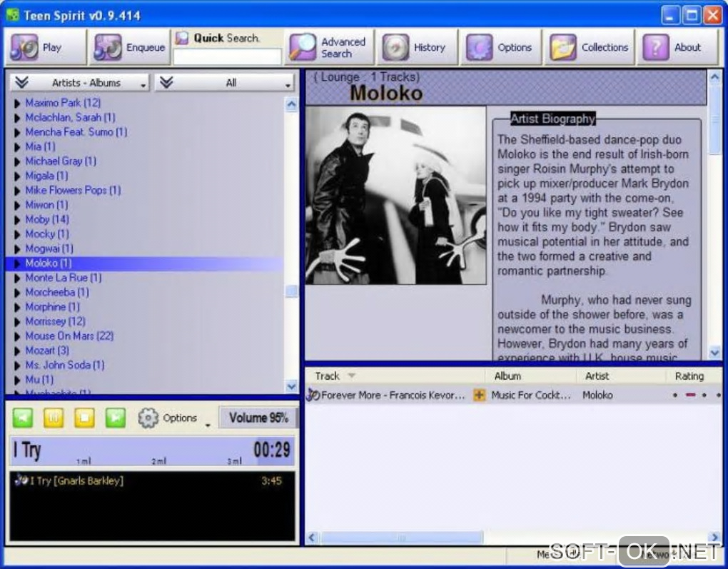The image size is (728, 569).
Task: Expand the Mouse On Mars node
Action: click(17, 336)
